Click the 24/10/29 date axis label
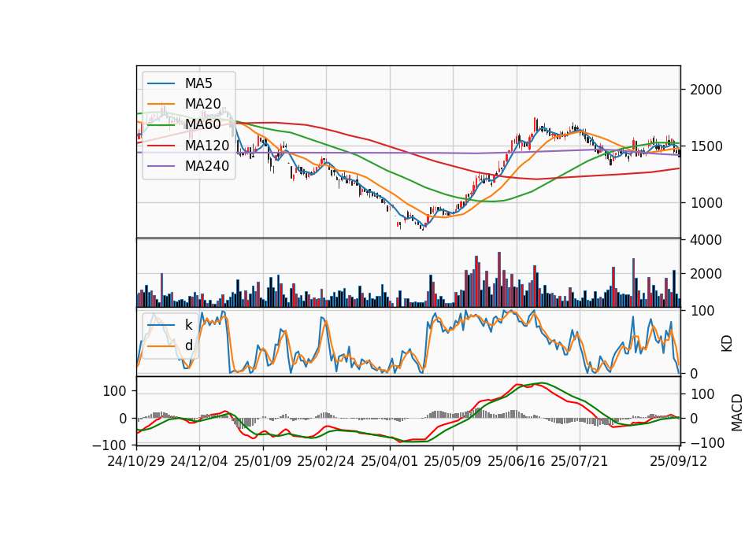 point(136,461)
